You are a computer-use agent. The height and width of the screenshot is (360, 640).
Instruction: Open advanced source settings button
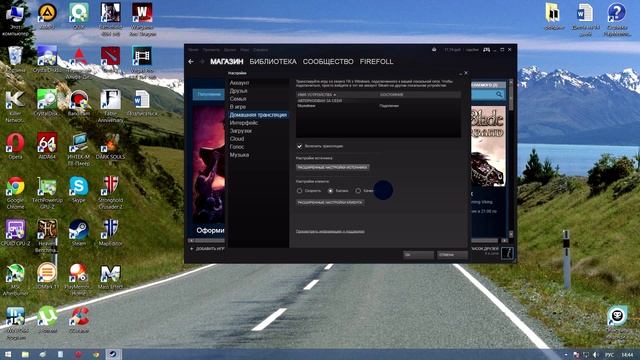coord(333,167)
